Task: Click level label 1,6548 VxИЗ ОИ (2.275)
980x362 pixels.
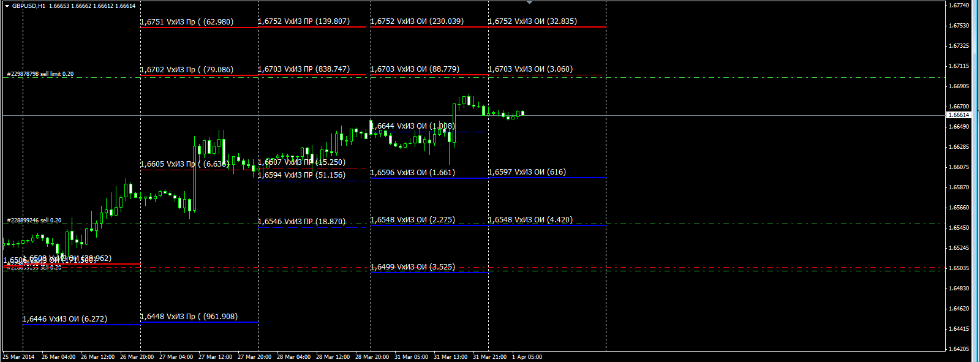Action: [x=413, y=220]
